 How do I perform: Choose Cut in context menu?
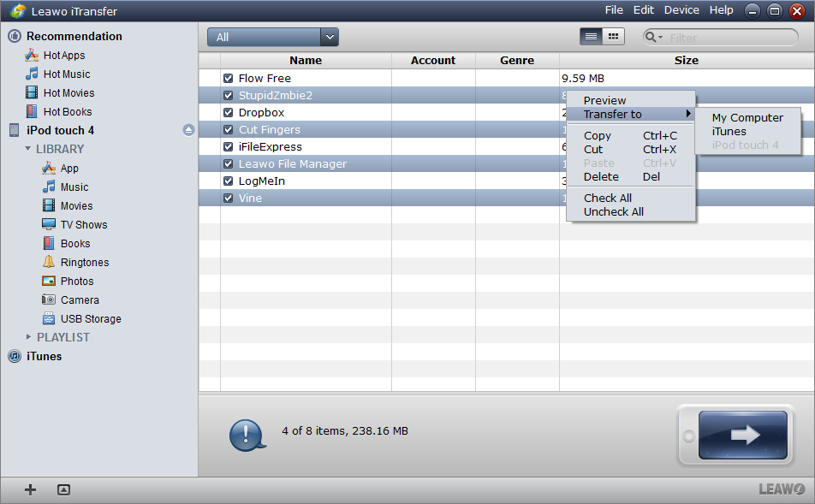[631, 149]
